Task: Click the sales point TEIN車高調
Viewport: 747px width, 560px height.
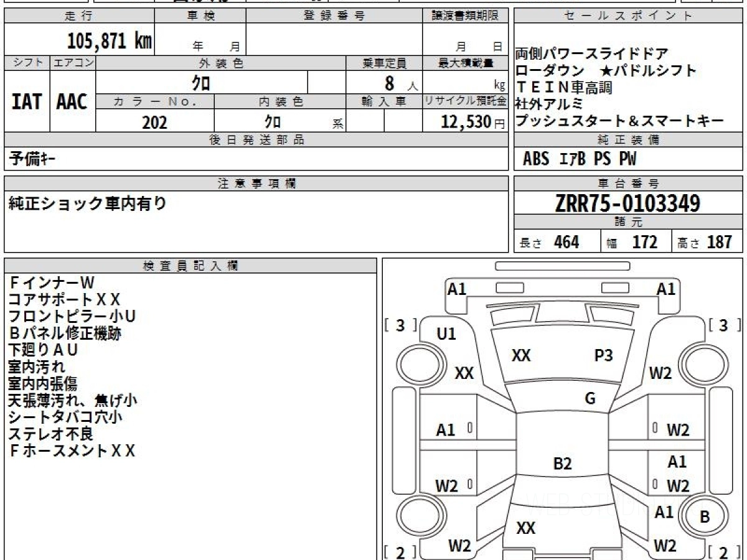Action: 564,87
